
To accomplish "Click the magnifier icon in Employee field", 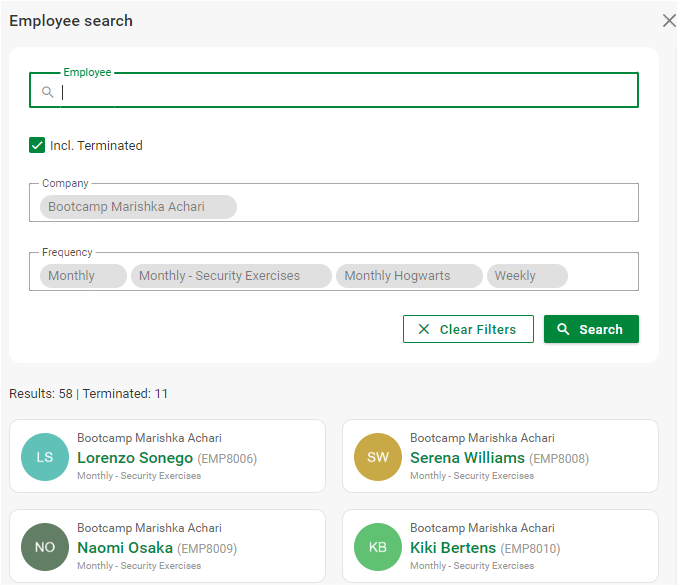I will point(47,92).
